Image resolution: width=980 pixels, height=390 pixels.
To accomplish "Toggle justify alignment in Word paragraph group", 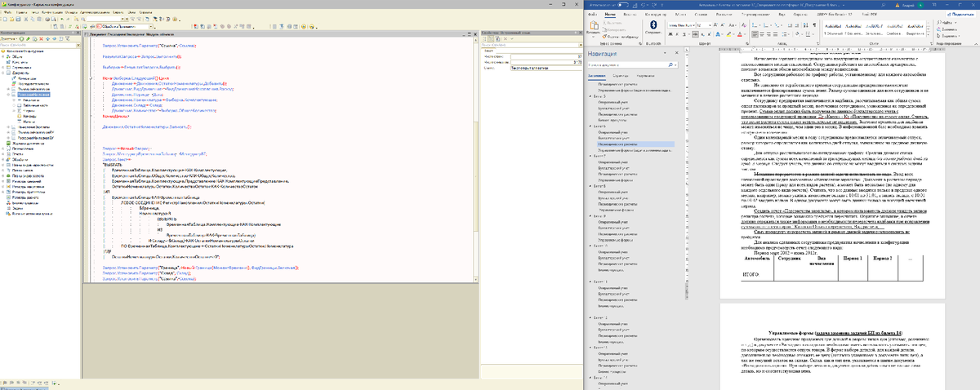I will (x=775, y=34).
